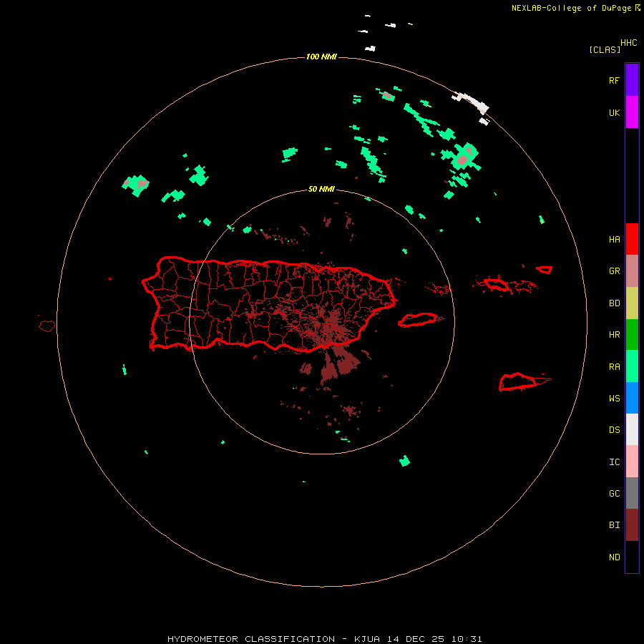
Task: Click the UK magenta legend swatch
Action: (632, 112)
